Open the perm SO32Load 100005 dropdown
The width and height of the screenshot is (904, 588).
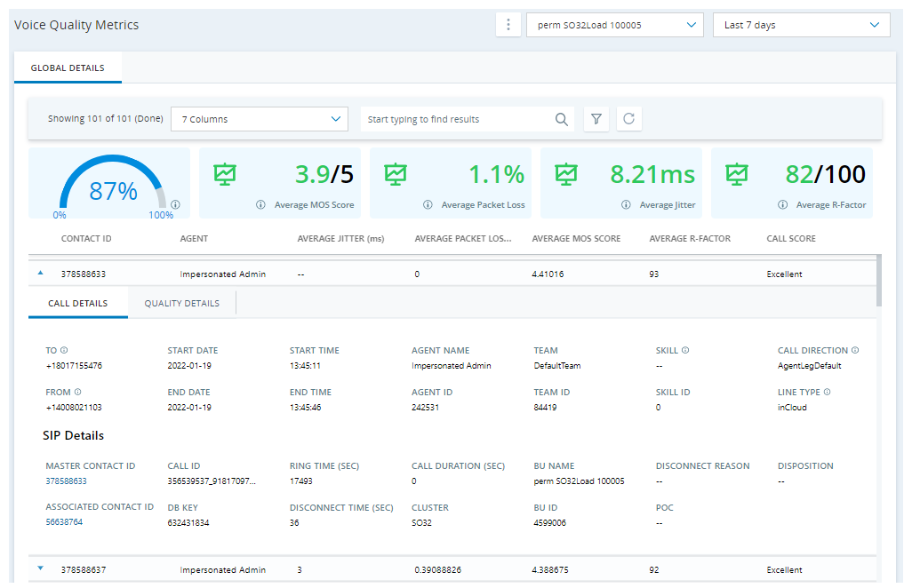(614, 25)
